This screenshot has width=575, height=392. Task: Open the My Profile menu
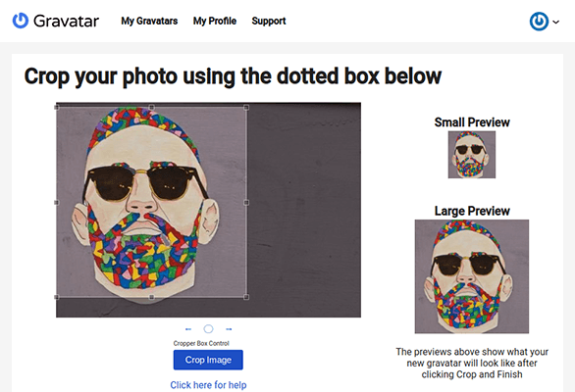(215, 22)
